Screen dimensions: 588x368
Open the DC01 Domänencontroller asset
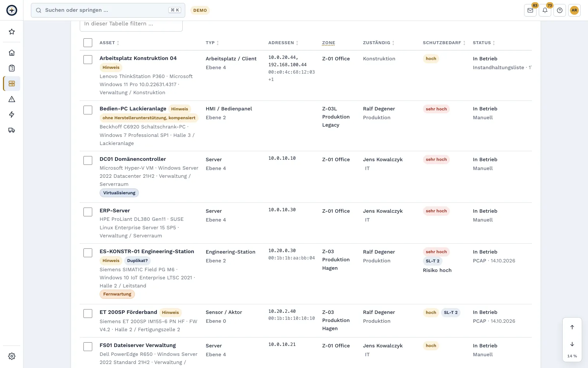[133, 159]
